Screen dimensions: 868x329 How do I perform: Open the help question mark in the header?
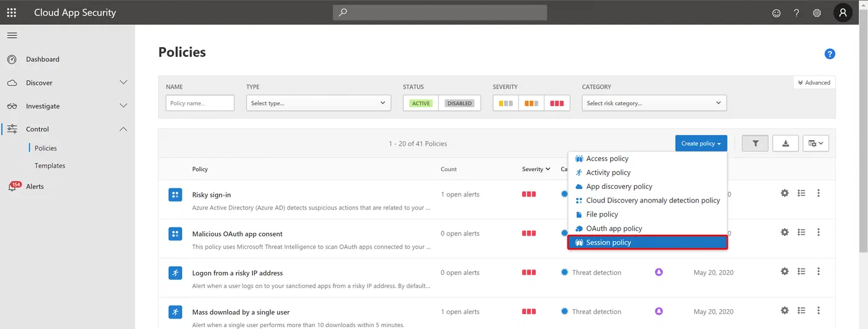coord(797,12)
